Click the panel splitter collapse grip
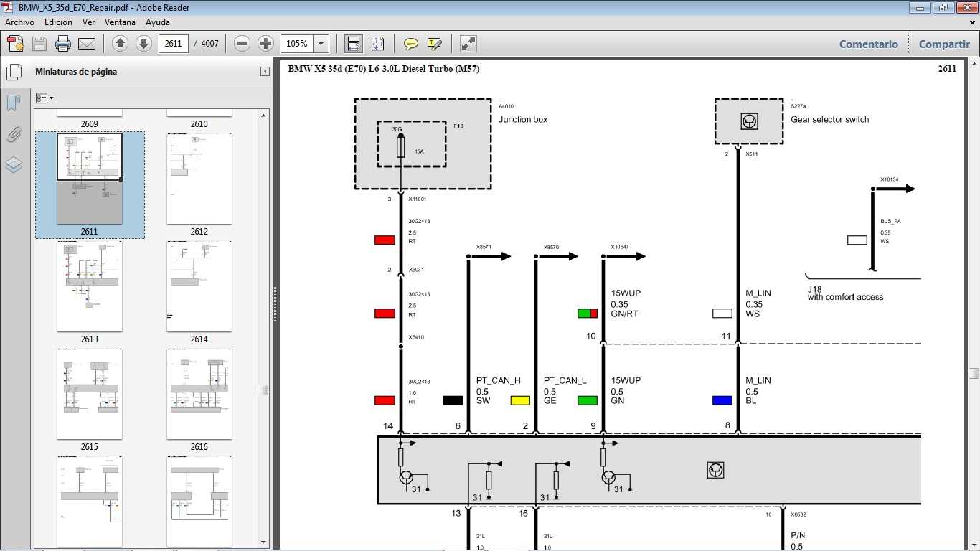Screen dimensions: 980x551 tap(275, 304)
